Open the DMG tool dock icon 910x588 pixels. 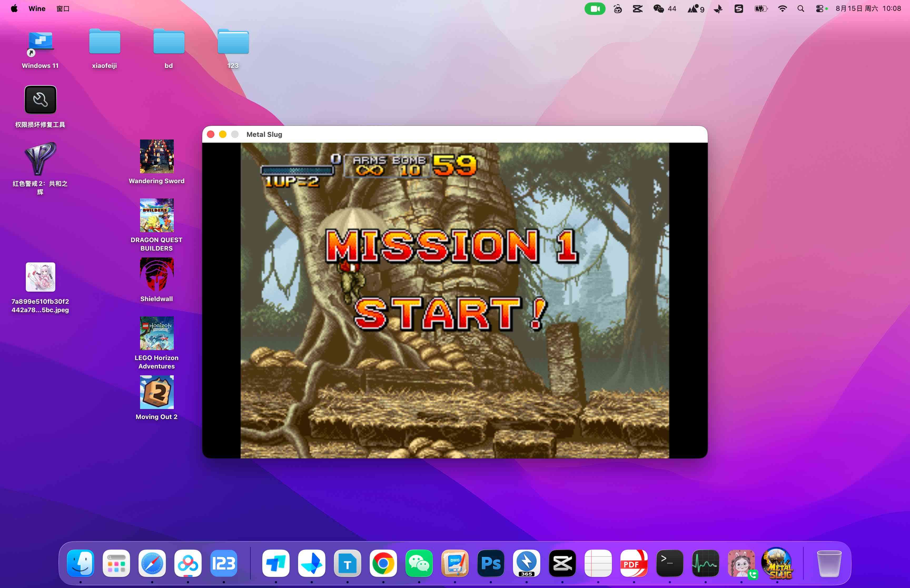(455, 563)
